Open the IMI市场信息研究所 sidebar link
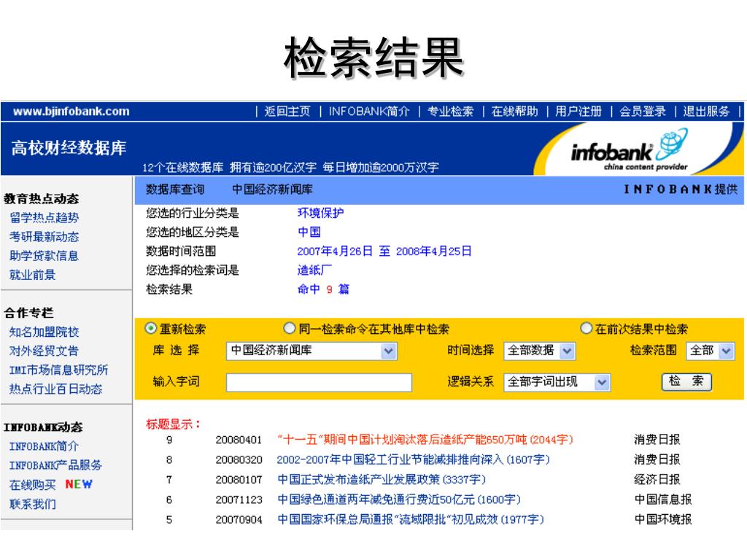 coord(58,370)
